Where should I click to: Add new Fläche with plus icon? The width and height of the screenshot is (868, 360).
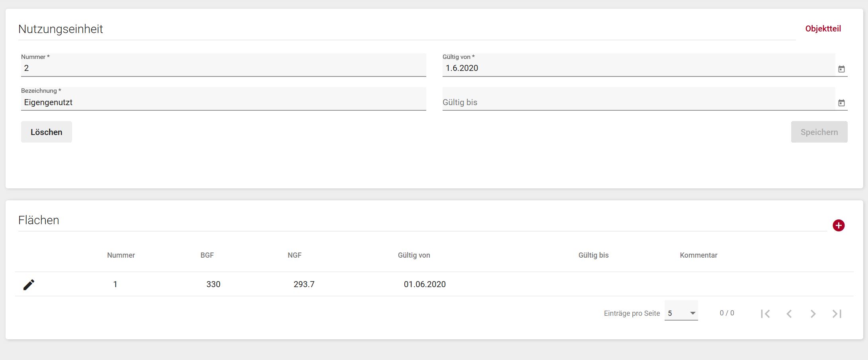(839, 225)
